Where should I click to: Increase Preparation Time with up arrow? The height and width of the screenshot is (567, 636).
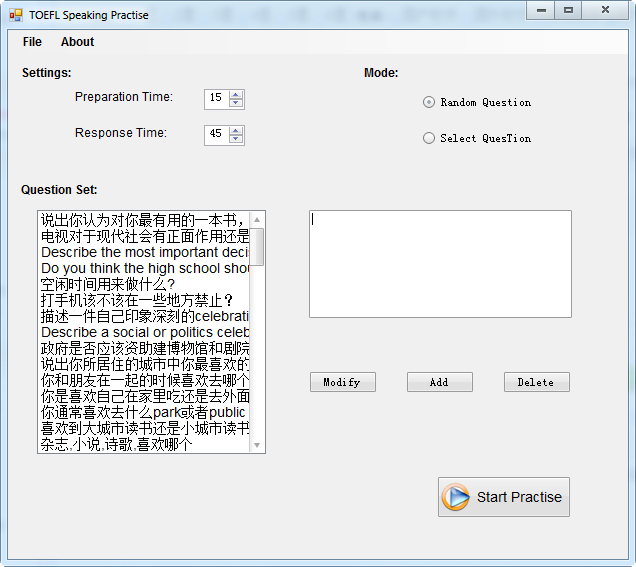[x=236, y=95]
